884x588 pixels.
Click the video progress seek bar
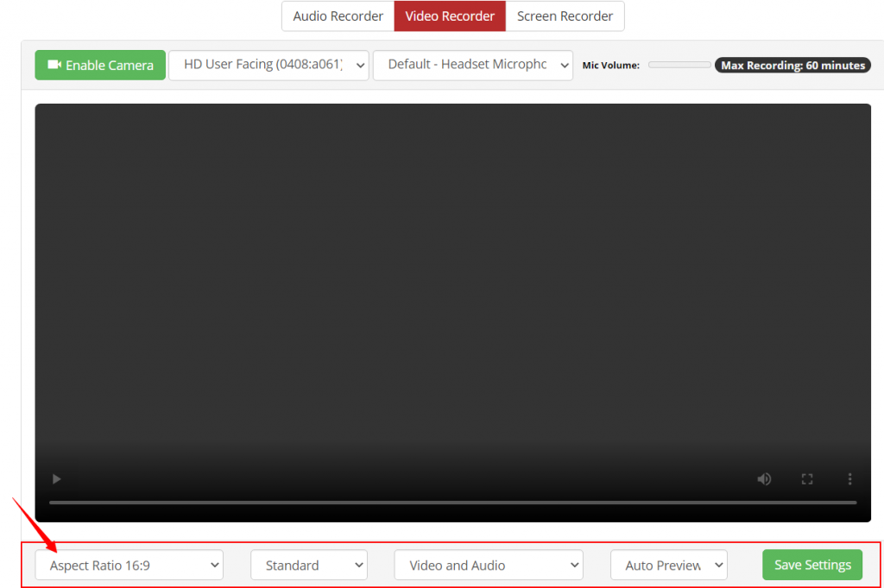pyautogui.click(x=452, y=503)
